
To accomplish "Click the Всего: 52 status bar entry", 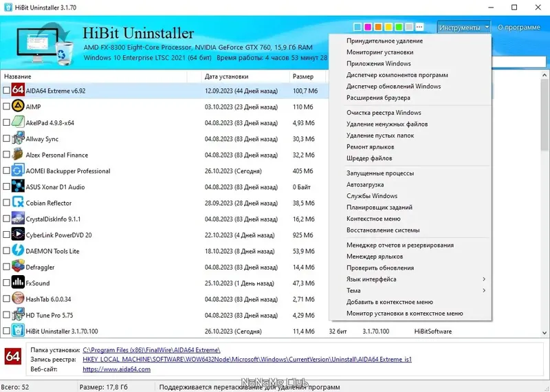I will pos(16,387).
